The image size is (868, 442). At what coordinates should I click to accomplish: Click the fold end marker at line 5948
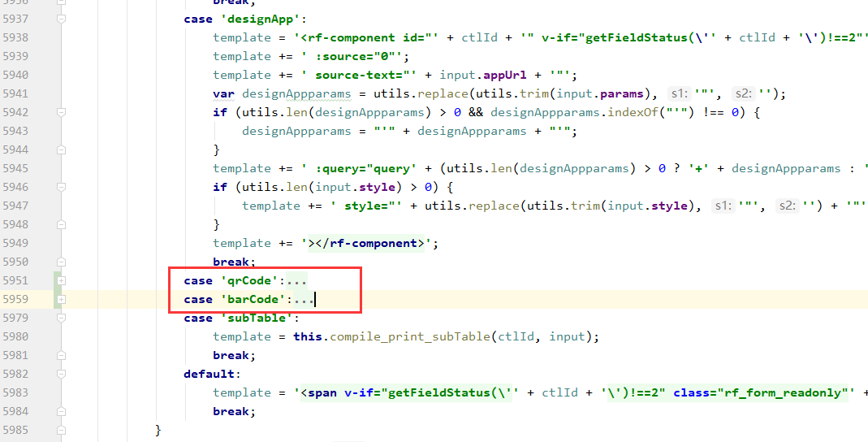tap(60, 224)
